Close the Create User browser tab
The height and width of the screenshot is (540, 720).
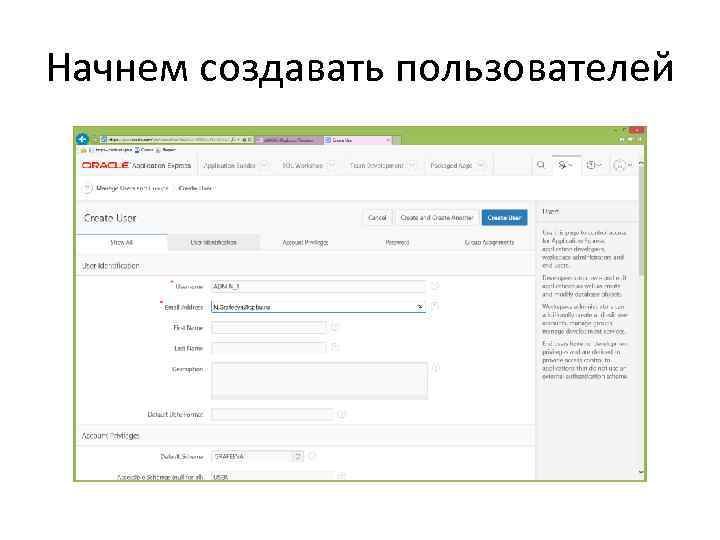pyautogui.click(x=388, y=140)
